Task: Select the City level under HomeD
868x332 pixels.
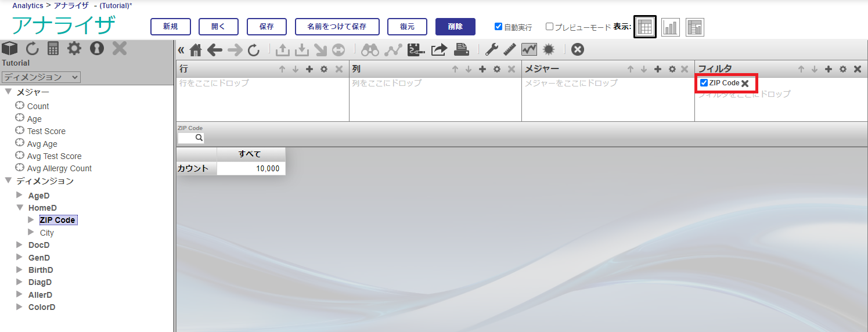Action: pyautogui.click(x=46, y=233)
